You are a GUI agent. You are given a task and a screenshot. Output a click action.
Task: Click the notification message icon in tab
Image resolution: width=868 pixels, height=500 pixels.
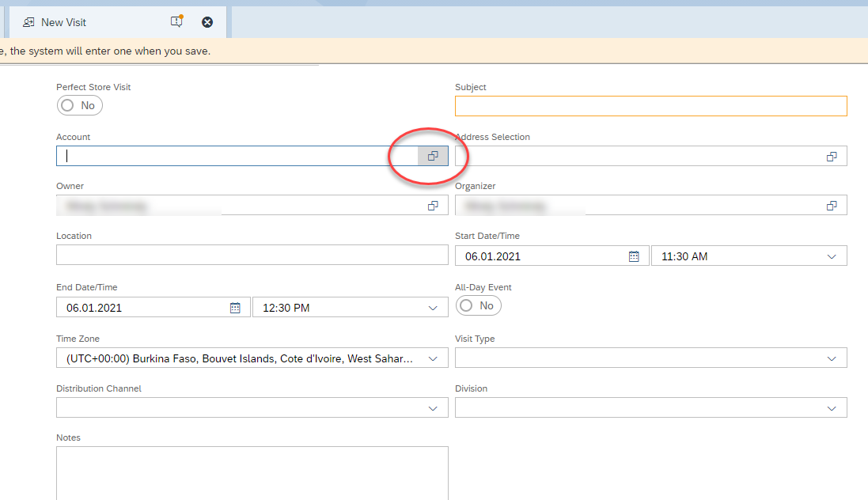pyautogui.click(x=176, y=21)
